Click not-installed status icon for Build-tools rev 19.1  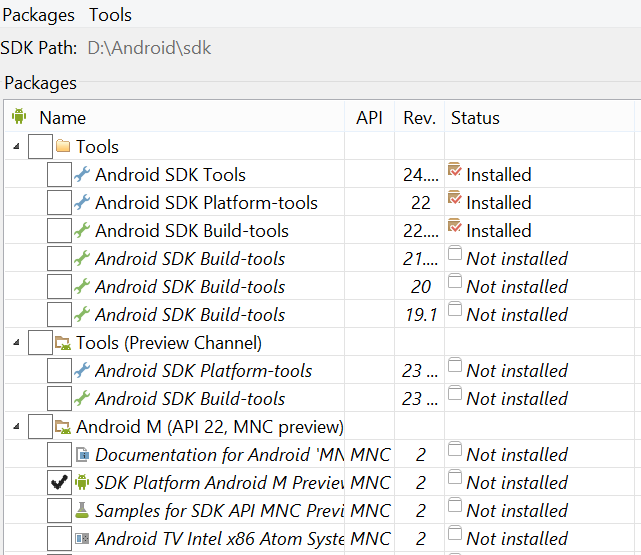(455, 309)
